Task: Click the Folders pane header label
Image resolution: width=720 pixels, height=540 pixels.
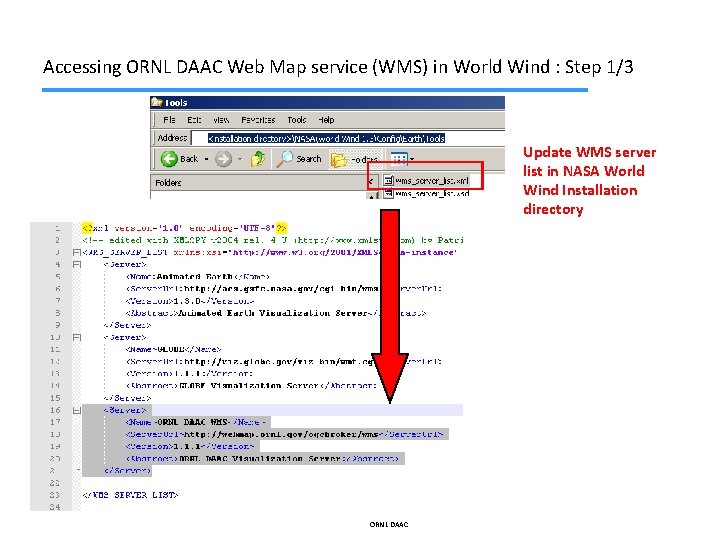Action: click(x=168, y=183)
